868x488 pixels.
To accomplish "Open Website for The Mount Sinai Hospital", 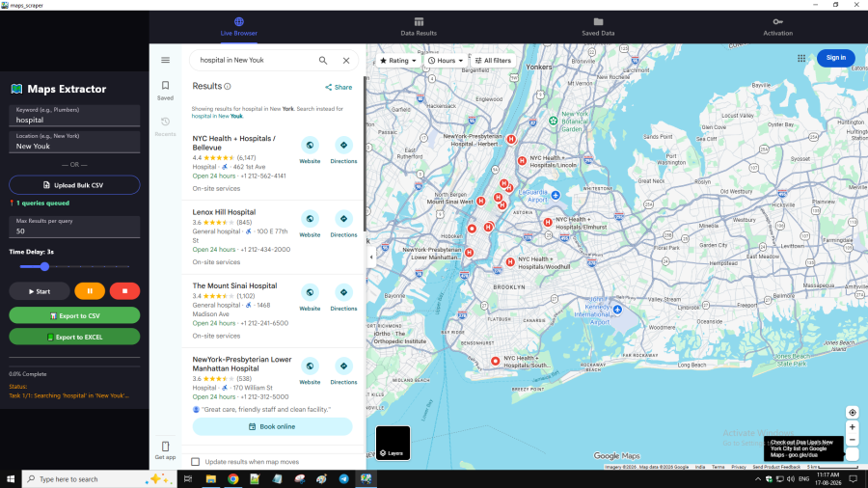I will pyautogui.click(x=310, y=298).
